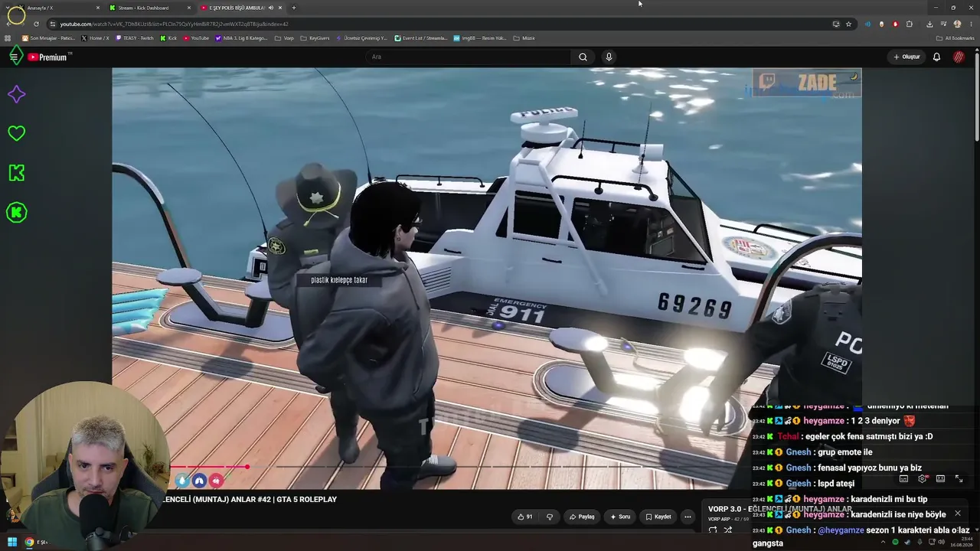Click the Oluştur create button
Viewport: 980px width, 551px height.
pyautogui.click(x=906, y=57)
